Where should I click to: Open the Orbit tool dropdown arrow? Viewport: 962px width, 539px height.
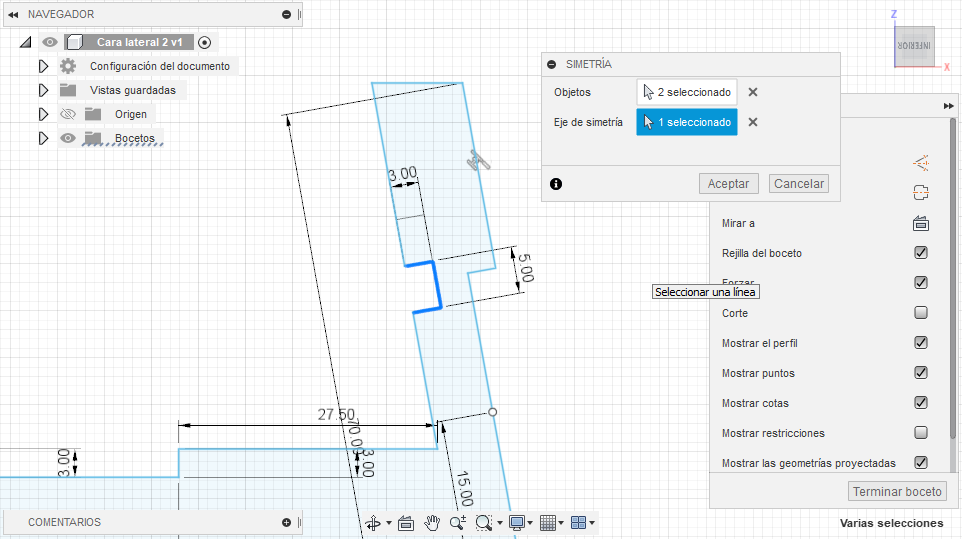(388, 523)
